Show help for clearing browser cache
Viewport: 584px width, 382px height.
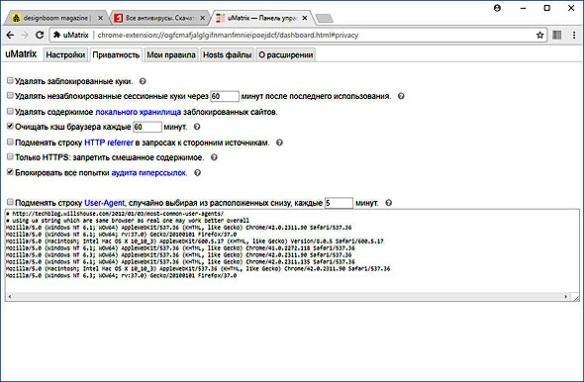(197, 127)
